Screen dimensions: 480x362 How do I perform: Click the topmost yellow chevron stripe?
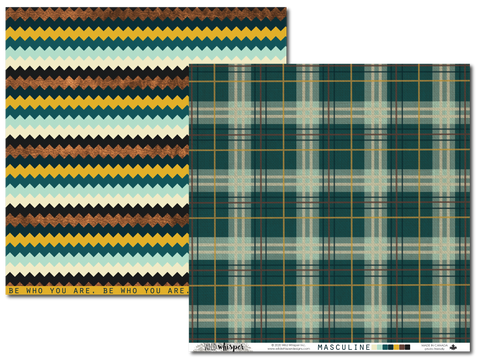146,33
